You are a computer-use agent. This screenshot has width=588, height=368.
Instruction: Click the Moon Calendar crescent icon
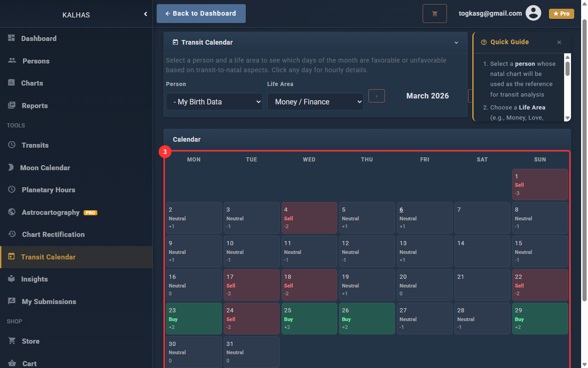coord(11,167)
